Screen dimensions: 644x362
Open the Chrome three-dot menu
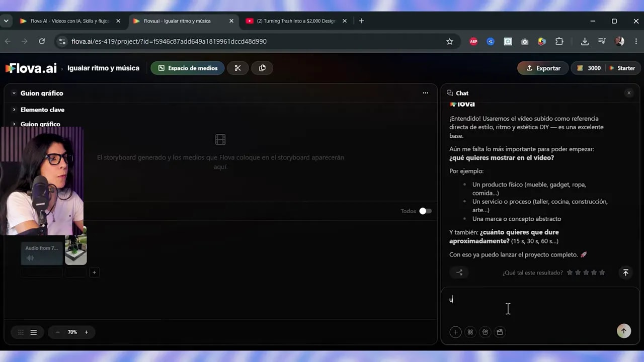coord(635,42)
